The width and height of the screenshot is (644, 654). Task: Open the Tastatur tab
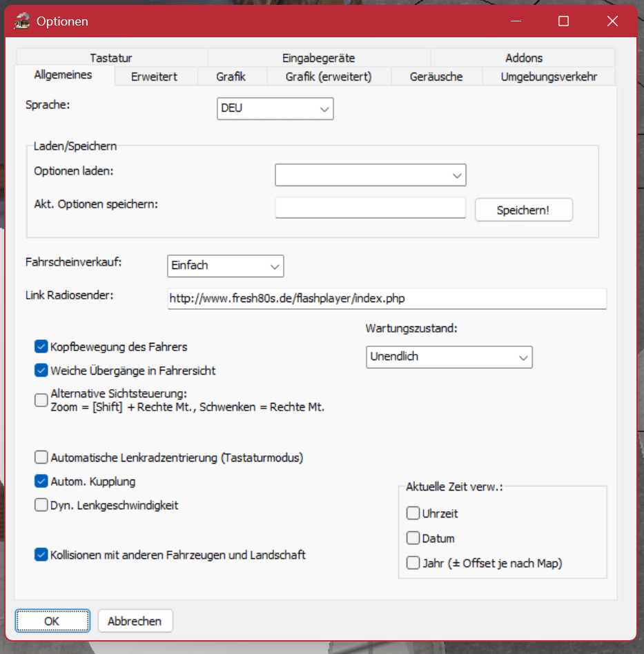tap(110, 58)
